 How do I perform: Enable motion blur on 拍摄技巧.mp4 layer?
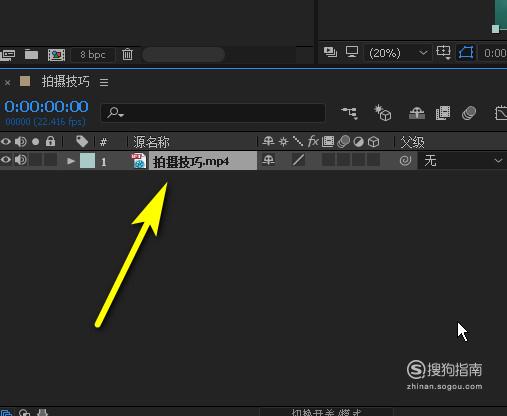343,160
